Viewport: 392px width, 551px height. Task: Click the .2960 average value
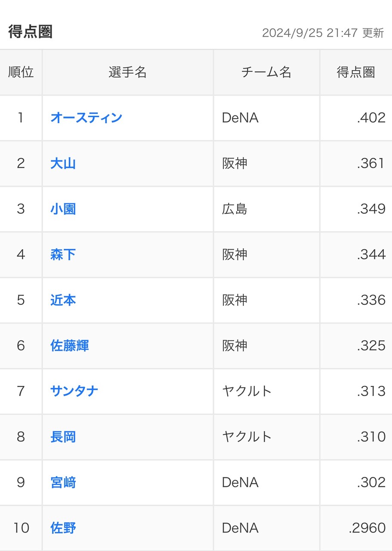tap(367, 528)
